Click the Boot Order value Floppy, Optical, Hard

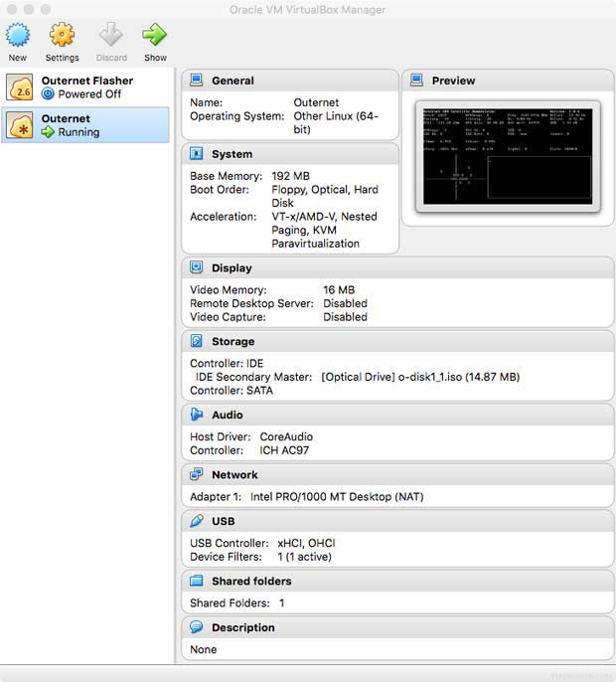click(x=325, y=190)
